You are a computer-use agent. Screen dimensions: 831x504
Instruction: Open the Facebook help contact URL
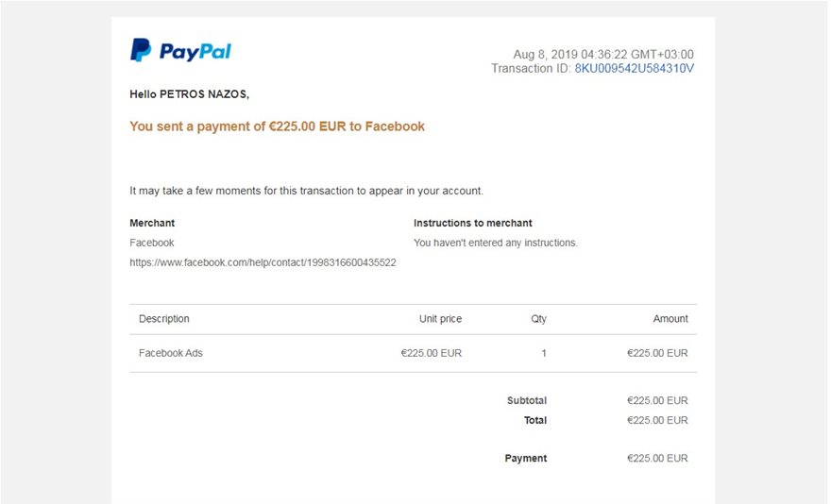tap(263, 262)
